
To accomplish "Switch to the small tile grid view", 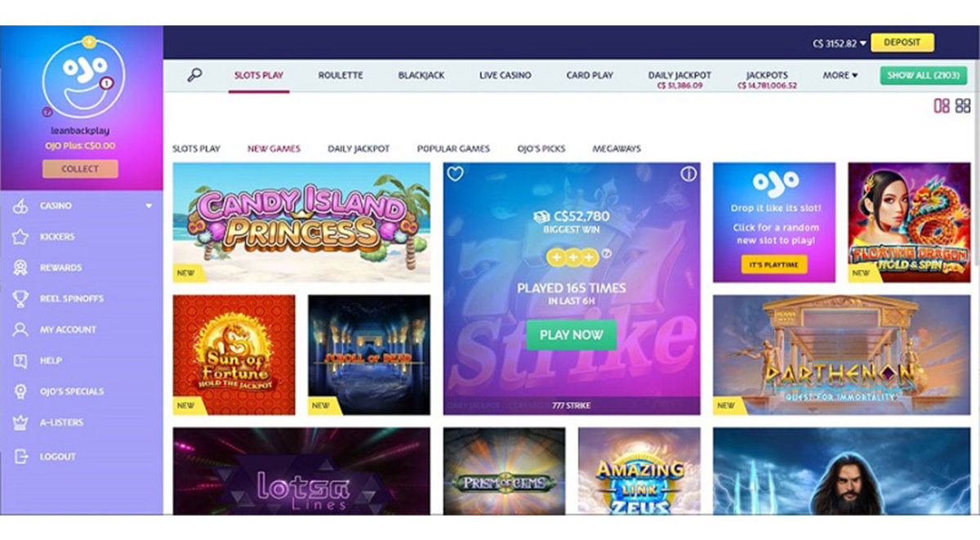I will (963, 105).
